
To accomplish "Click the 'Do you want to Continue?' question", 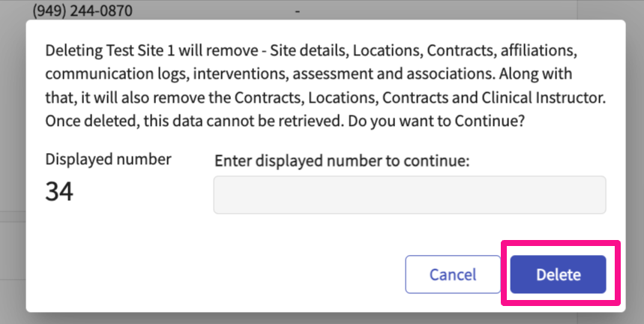I will (436, 121).
